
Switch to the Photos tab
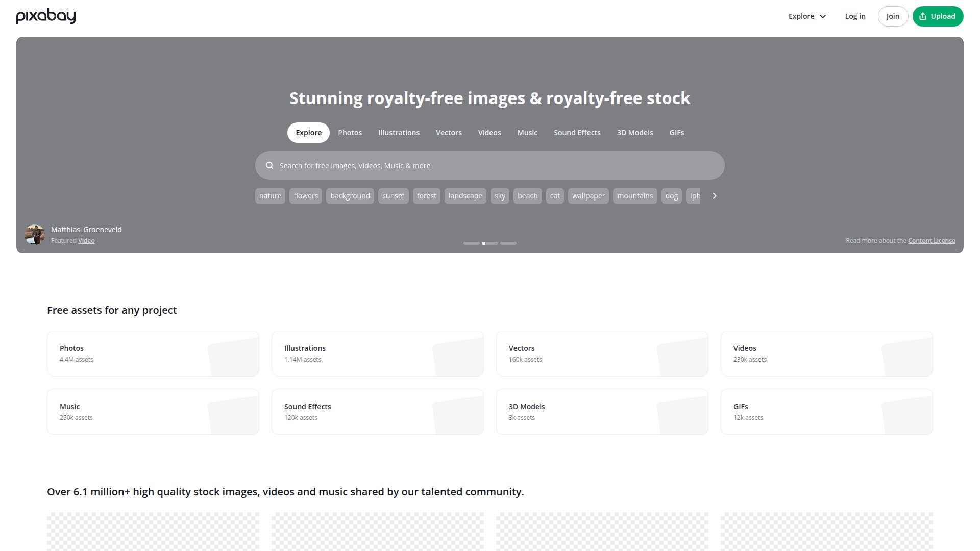(350, 133)
